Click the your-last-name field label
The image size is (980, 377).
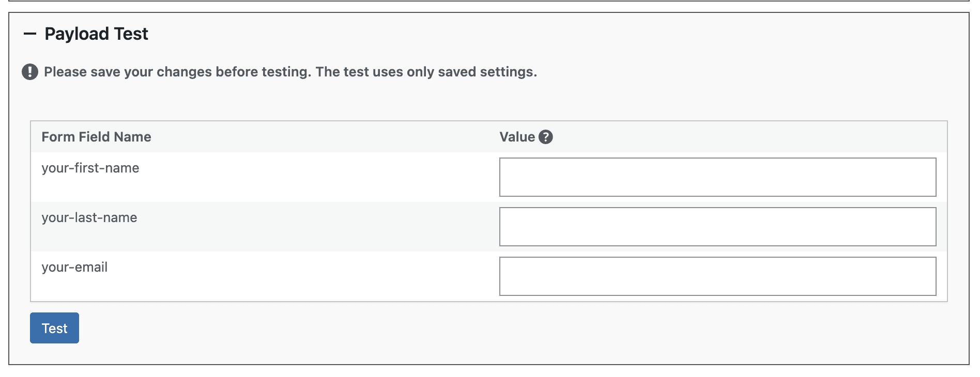[89, 217]
